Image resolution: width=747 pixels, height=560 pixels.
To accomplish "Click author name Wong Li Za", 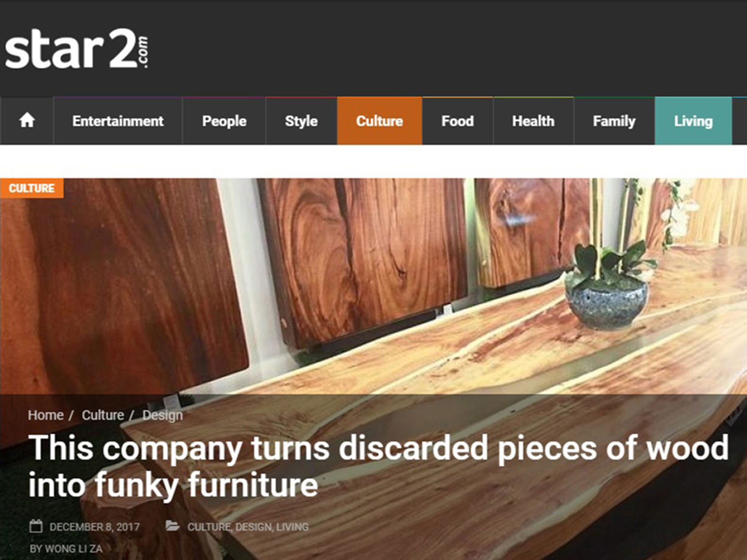I will [x=74, y=549].
